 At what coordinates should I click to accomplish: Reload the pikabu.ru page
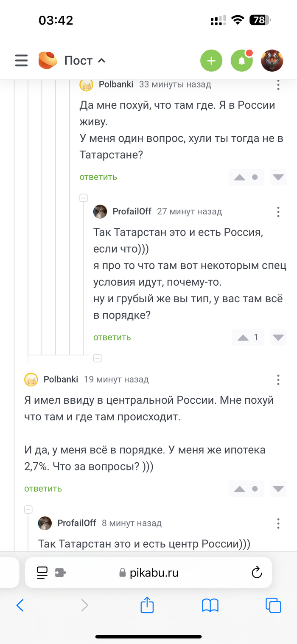pyautogui.click(x=257, y=573)
